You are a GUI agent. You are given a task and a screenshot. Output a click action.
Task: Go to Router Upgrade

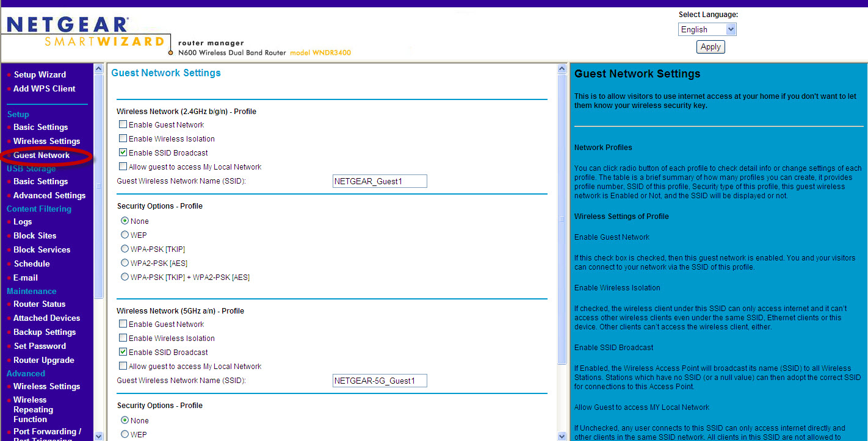tap(44, 360)
